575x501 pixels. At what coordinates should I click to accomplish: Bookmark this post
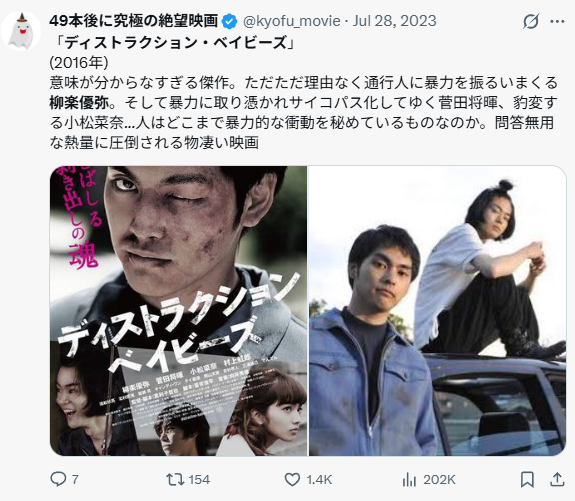[x=527, y=479]
